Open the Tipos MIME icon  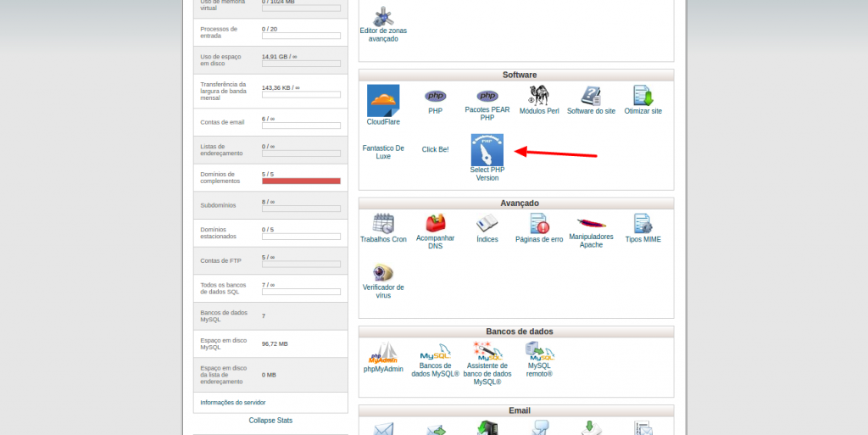click(643, 224)
